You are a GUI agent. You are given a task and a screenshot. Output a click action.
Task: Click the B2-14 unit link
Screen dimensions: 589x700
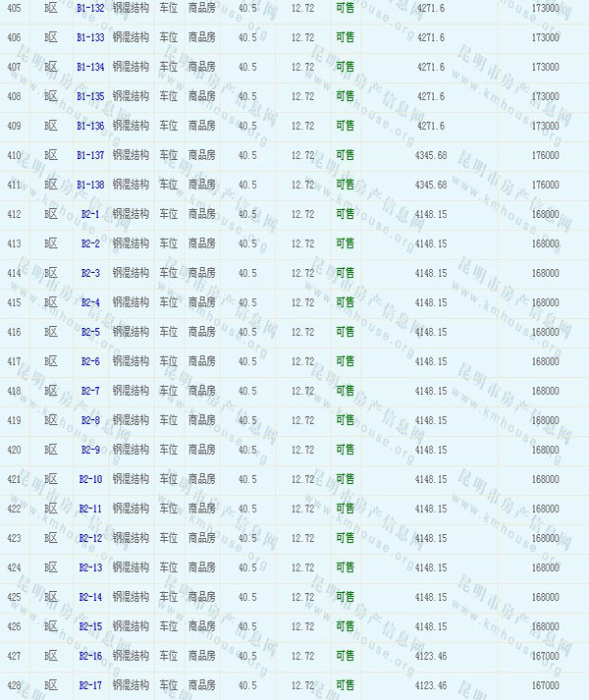90,597
